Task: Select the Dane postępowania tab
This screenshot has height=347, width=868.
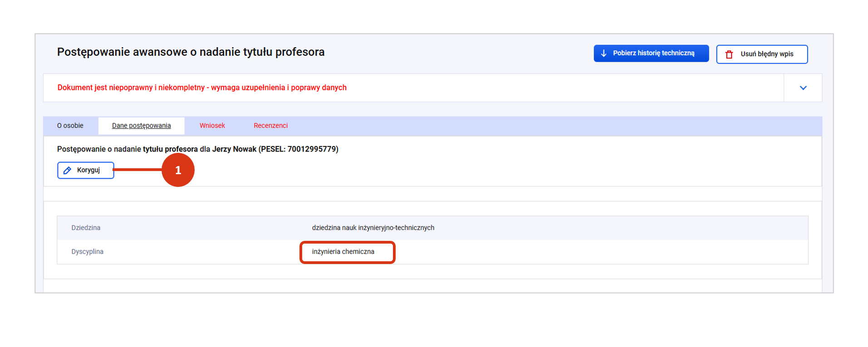Action: point(141,126)
